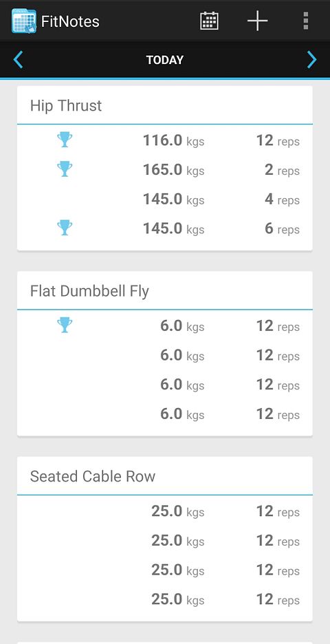Tap the TODAY date label
The width and height of the screenshot is (330, 644).
165,60
